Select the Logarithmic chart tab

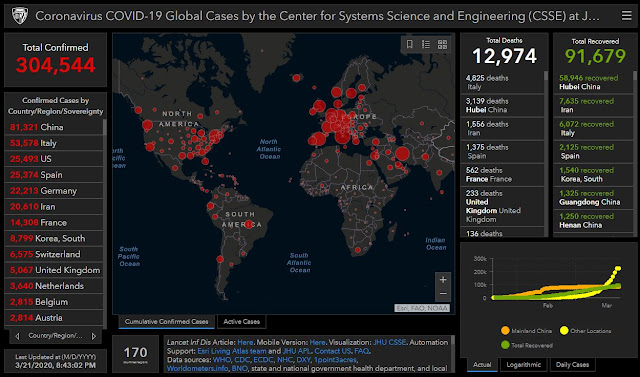524,364
